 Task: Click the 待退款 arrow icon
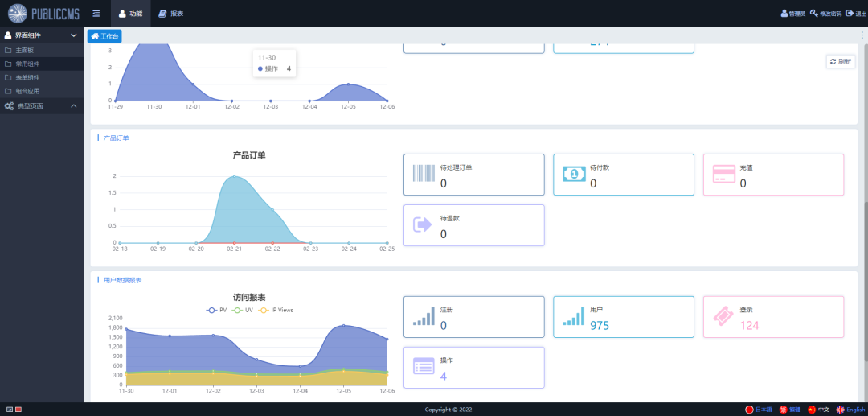tap(423, 224)
